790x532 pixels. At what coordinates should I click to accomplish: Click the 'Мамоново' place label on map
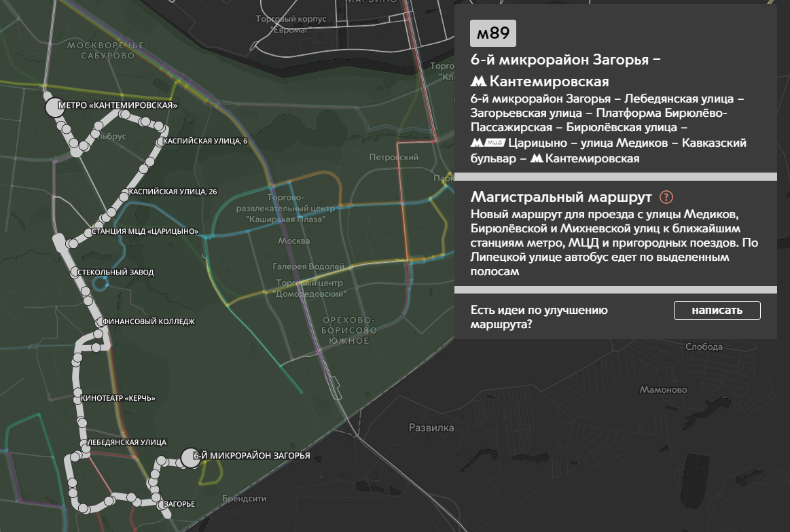(663, 389)
